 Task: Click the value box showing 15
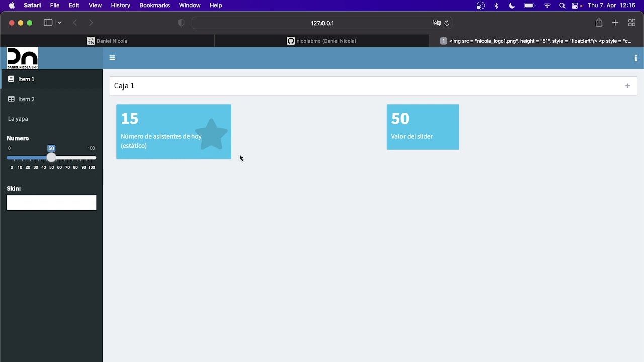click(174, 132)
